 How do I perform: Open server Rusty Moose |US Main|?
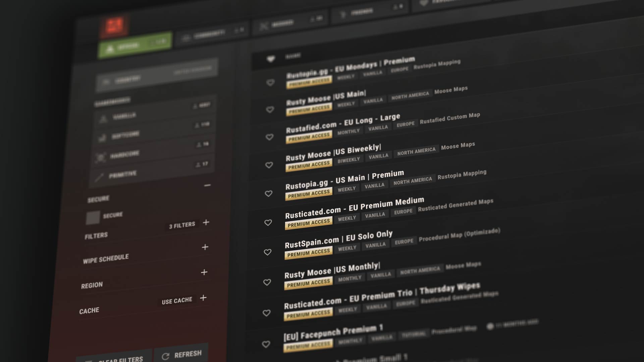click(x=326, y=98)
